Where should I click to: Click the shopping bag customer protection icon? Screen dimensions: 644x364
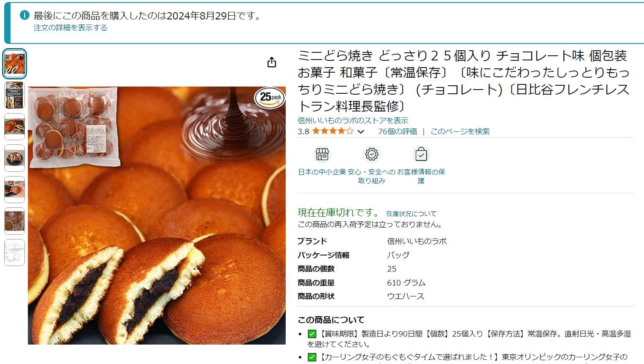(x=421, y=154)
